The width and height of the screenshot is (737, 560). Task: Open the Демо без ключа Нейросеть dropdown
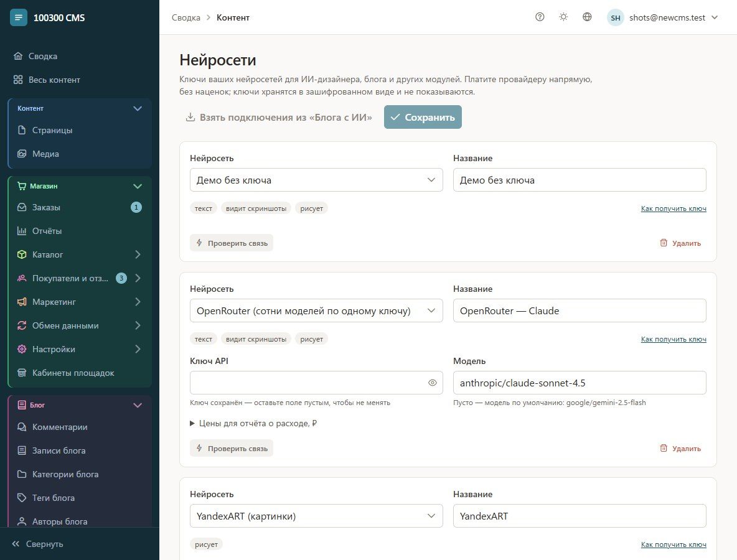pyautogui.click(x=316, y=180)
